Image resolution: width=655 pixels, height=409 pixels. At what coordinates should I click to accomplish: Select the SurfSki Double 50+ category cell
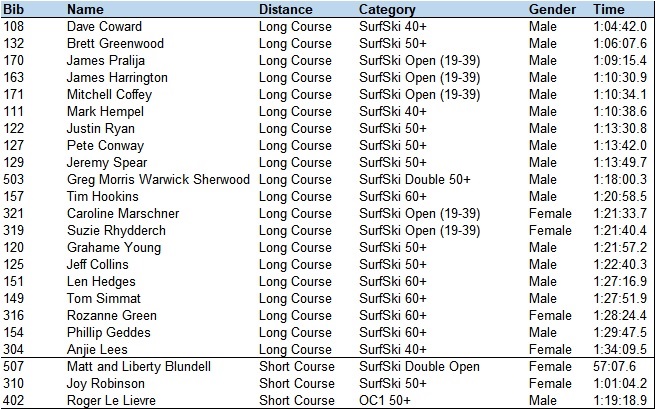click(414, 179)
